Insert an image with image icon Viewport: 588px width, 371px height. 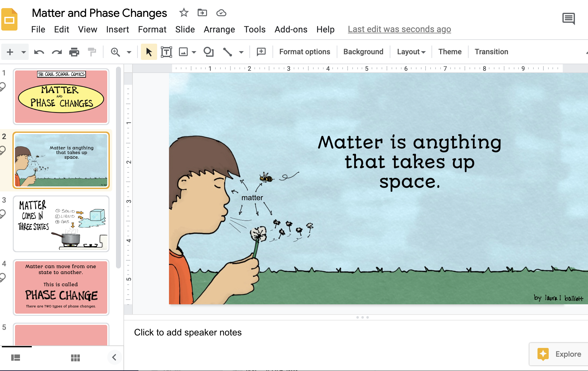coord(183,52)
